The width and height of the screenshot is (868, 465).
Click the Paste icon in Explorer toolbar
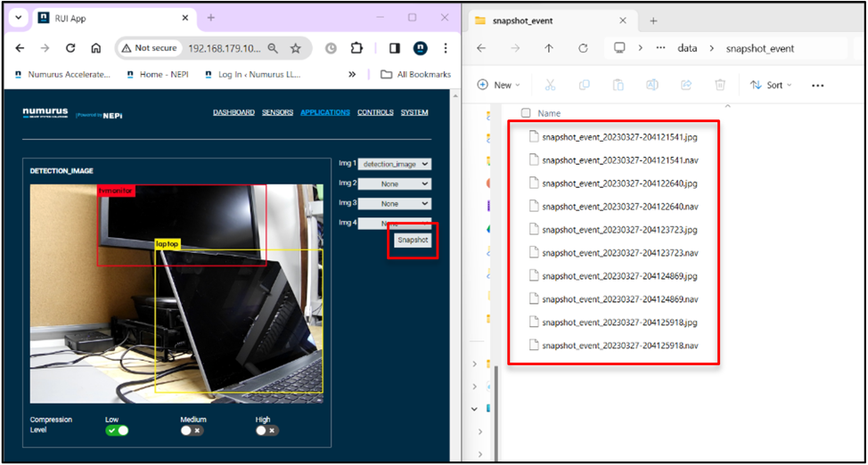(618, 86)
